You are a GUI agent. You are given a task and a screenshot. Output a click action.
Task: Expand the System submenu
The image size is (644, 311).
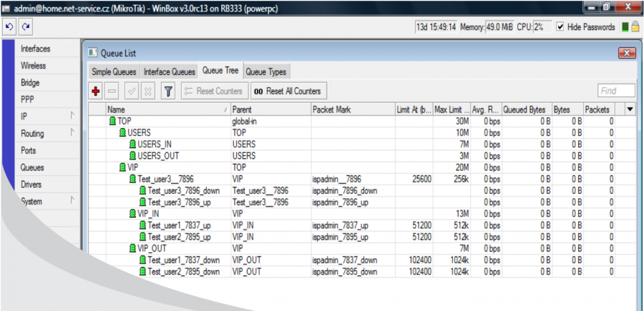(x=72, y=201)
